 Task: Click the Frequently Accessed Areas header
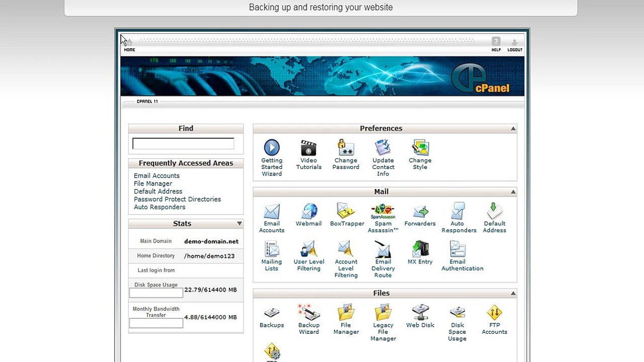186,163
